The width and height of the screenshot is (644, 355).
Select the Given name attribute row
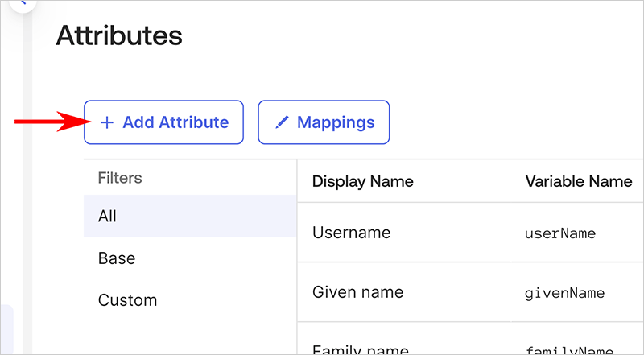point(357,291)
